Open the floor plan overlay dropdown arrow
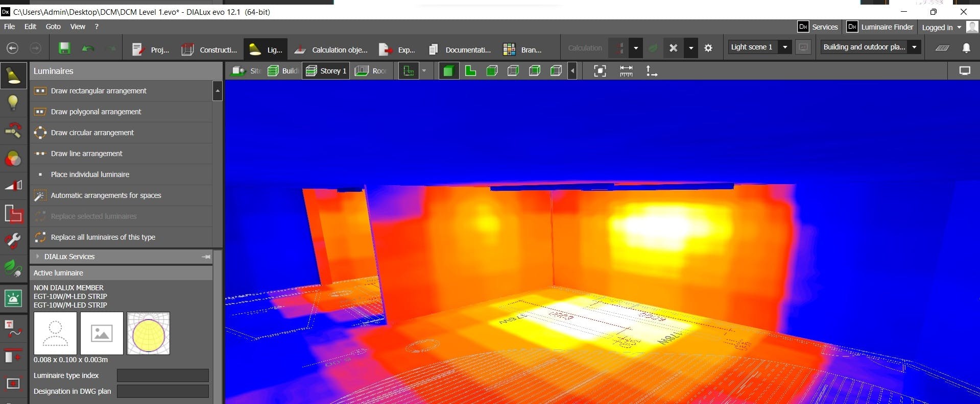Viewport: 980px width, 404px height. (424, 71)
